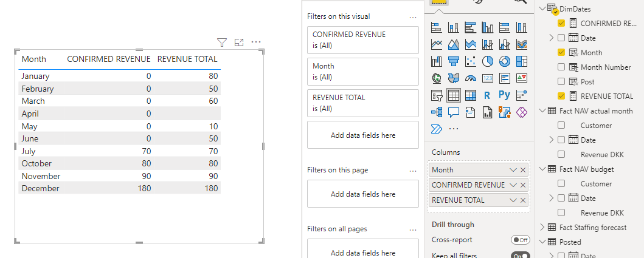Add a filled map visual

click(454, 78)
